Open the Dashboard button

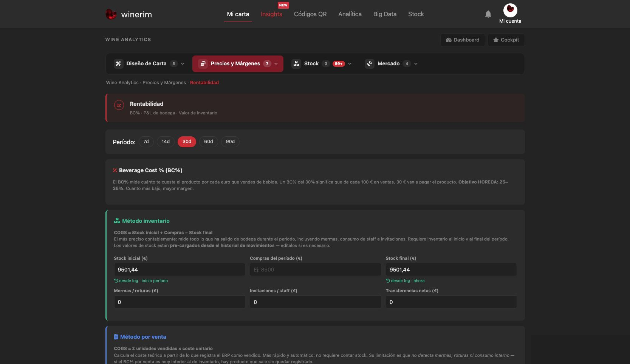(463, 40)
